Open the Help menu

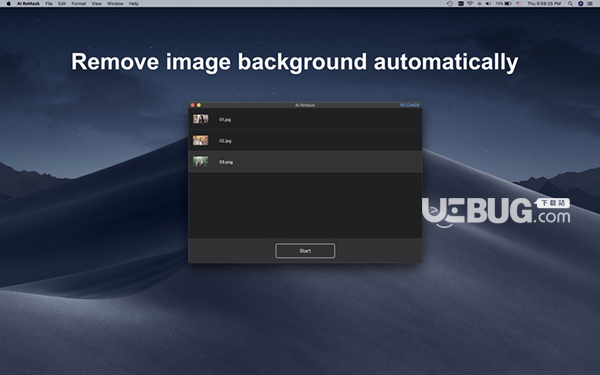tap(134, 3)
